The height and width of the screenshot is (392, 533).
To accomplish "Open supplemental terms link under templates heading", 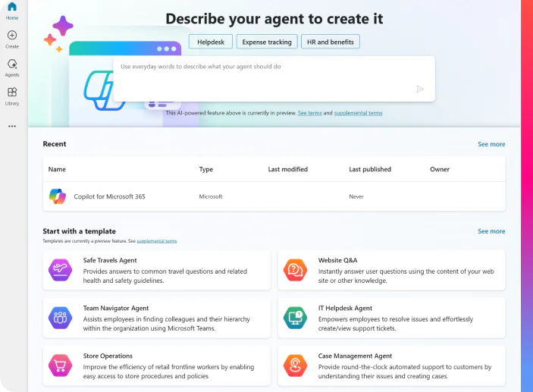I will tap(157, 241).
